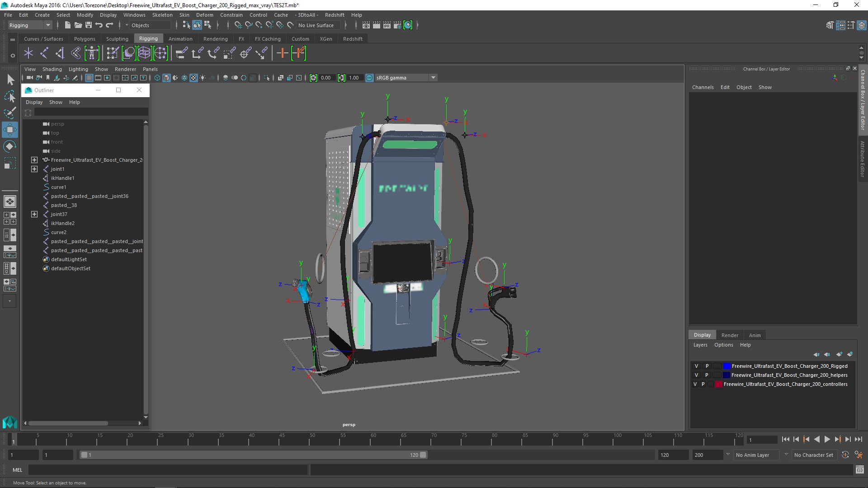Toggle visibility V of helpers layer

point(696,375)
